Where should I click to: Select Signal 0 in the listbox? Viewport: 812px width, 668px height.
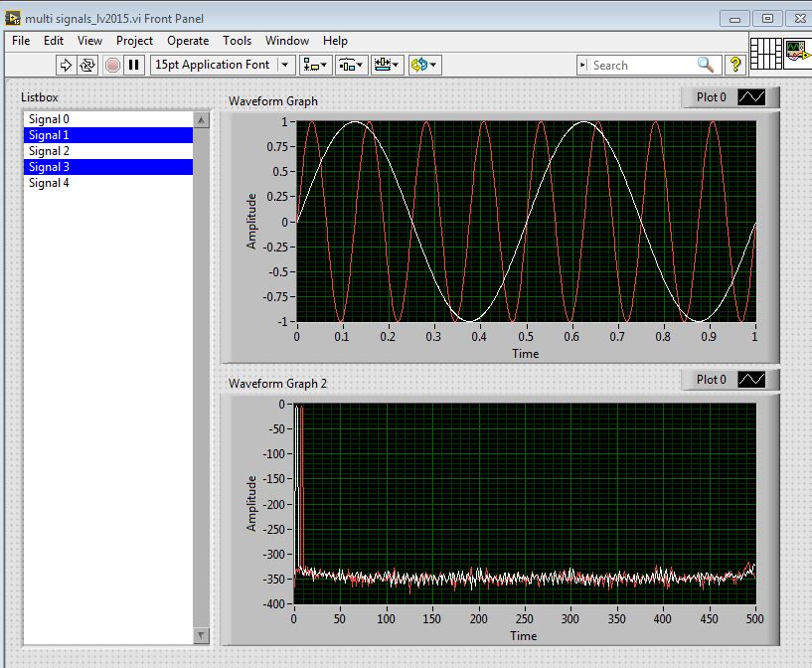pos(108,119)
